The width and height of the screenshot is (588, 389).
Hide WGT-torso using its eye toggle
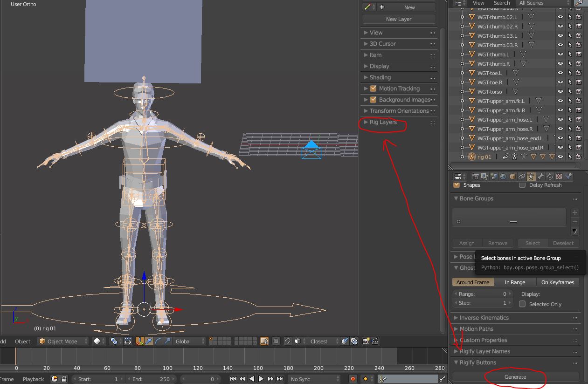(x=560, y=91)
